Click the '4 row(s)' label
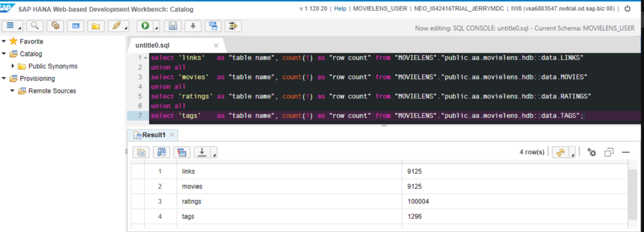644x232 pixels. (532, 152)
